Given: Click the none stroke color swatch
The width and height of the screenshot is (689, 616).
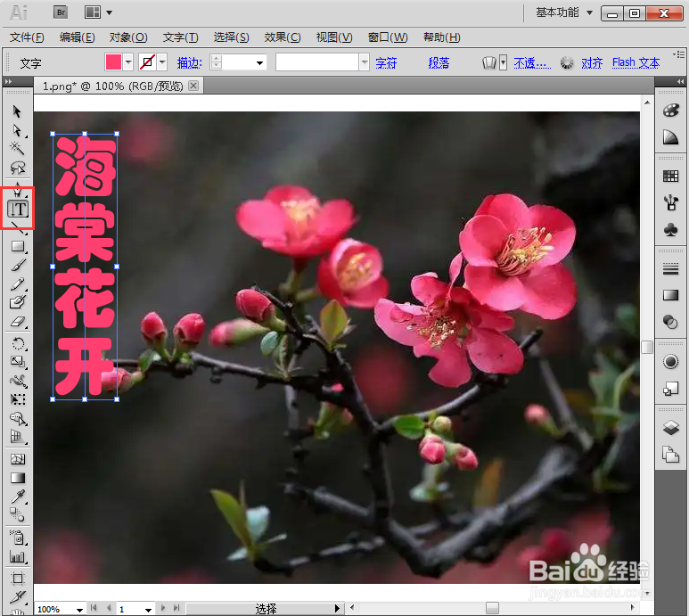Looking at the screenshot, I should point(147,62).
